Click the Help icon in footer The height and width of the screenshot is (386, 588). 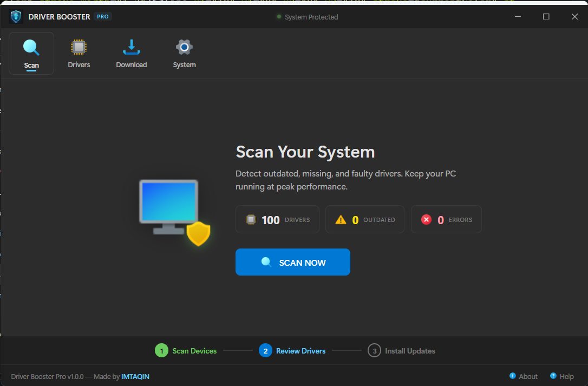click(x=553, y=376)
